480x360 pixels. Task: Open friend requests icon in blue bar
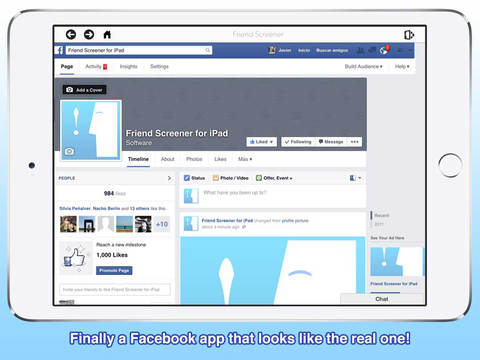click(360, 50)
